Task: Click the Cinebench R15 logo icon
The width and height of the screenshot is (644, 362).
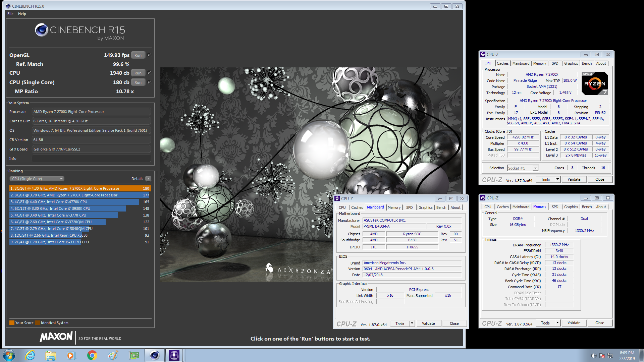Action: coord(42,30)
